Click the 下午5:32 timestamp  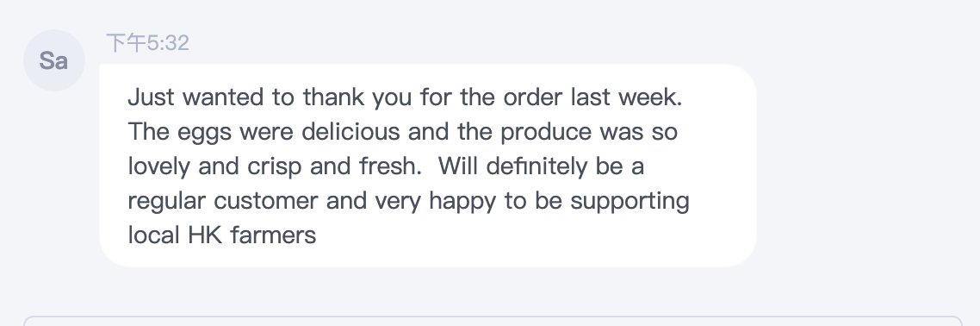(147, 43)
